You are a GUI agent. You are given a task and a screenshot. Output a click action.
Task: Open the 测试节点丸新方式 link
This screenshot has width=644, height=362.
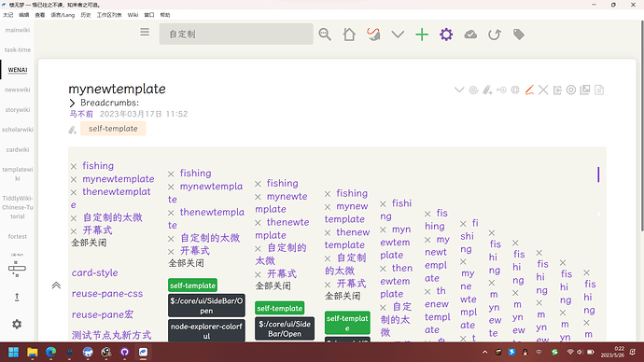click(x=112, y=335)
